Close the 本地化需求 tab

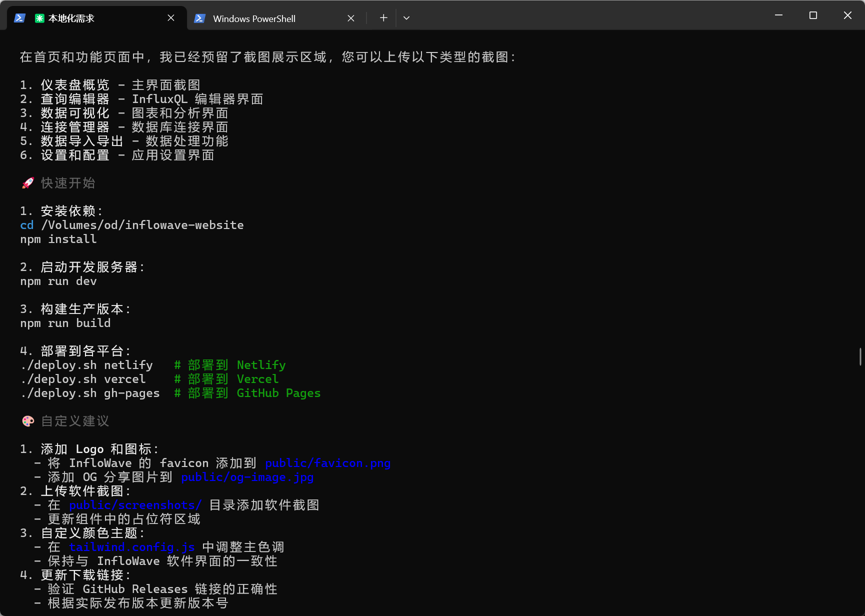pos(171,18)
